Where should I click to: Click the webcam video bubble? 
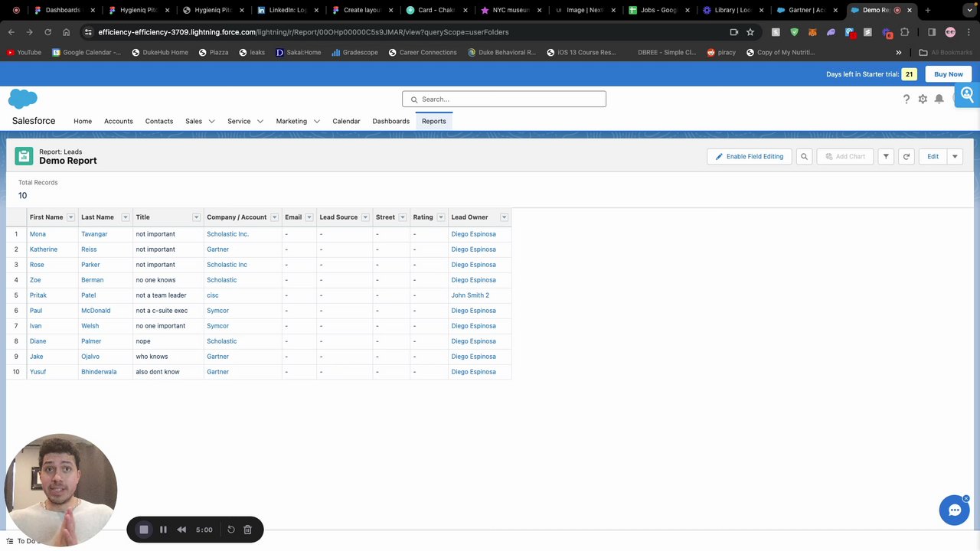coord(60,491)
